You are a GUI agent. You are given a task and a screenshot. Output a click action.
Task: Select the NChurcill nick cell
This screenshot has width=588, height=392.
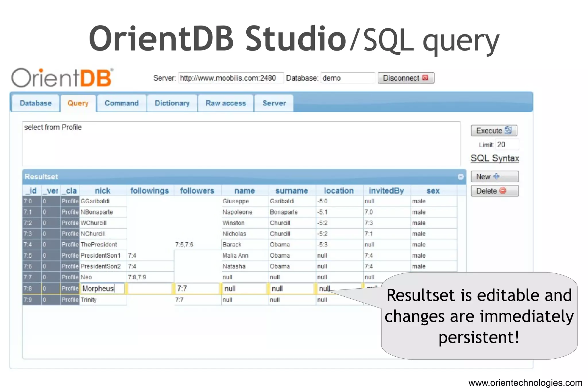tap(103, 234)
